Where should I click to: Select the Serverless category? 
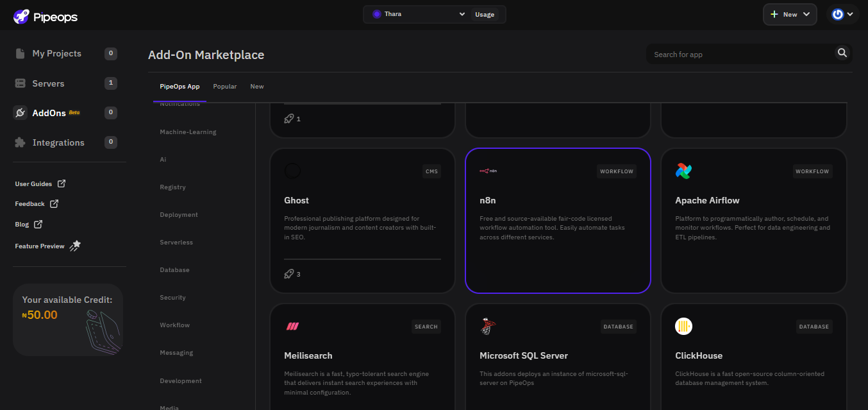point(176,242)
